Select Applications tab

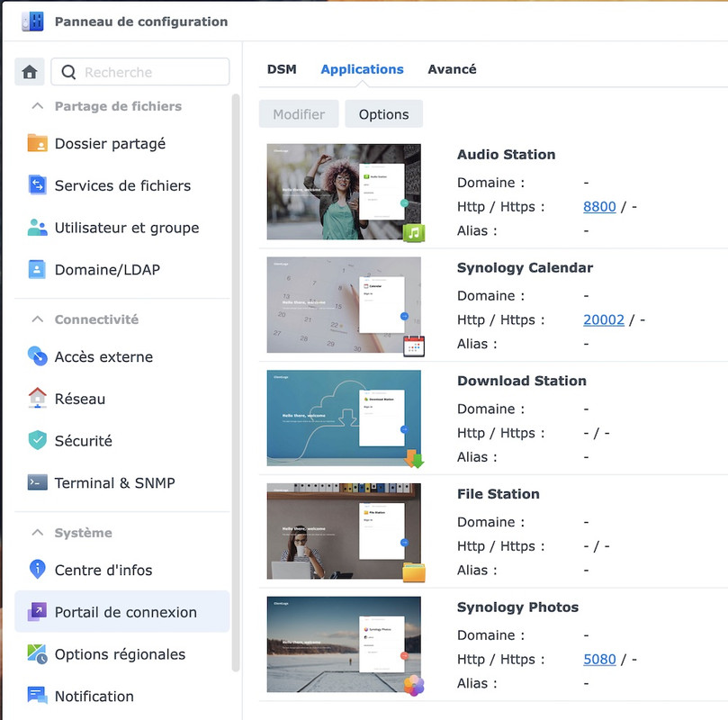click(362, 69)
